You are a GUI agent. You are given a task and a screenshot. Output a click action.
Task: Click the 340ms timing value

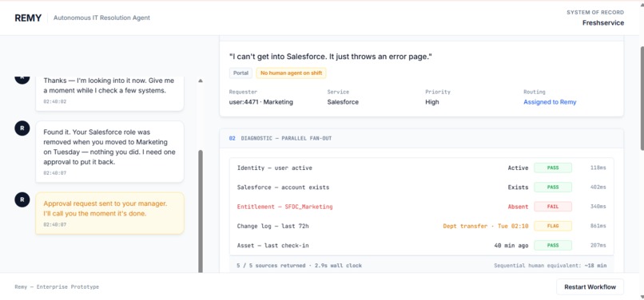click(x=598, y=207)
